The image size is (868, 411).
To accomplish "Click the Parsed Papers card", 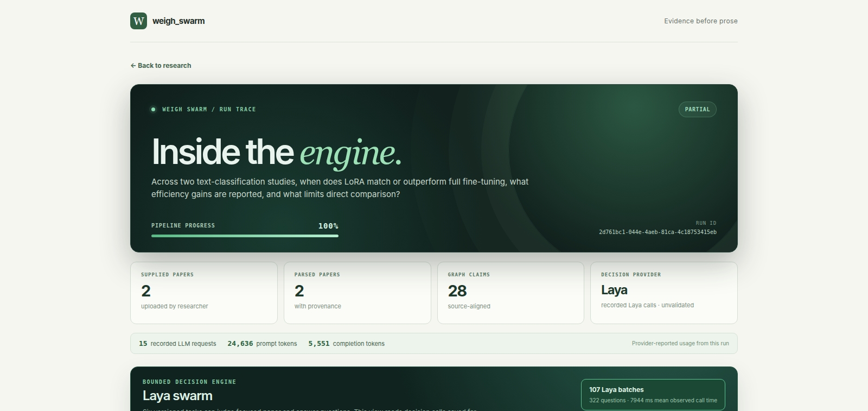I will coord(358,293).
